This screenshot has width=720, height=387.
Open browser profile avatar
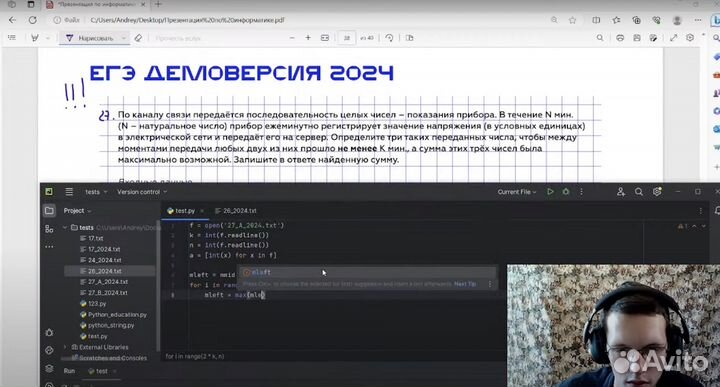677,20
